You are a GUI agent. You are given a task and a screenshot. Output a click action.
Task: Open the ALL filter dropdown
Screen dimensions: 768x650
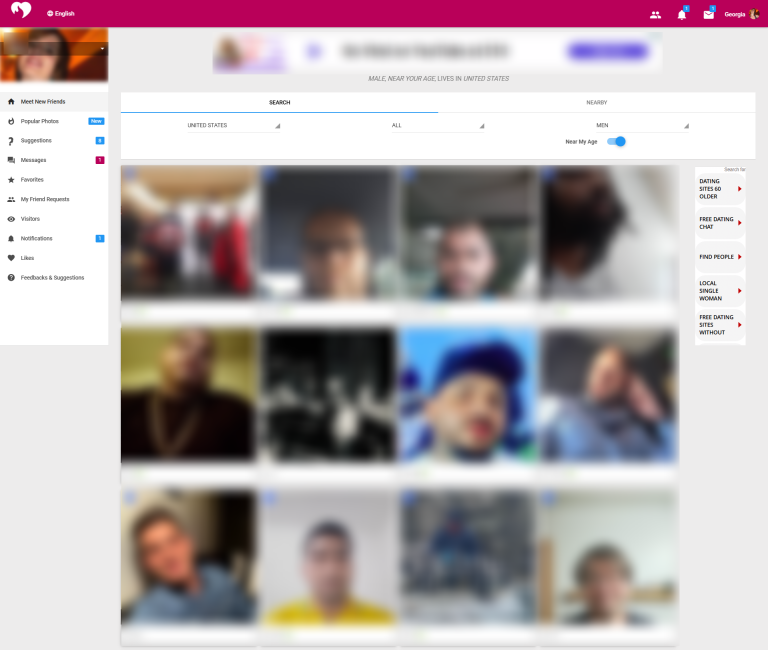point(437,125)
